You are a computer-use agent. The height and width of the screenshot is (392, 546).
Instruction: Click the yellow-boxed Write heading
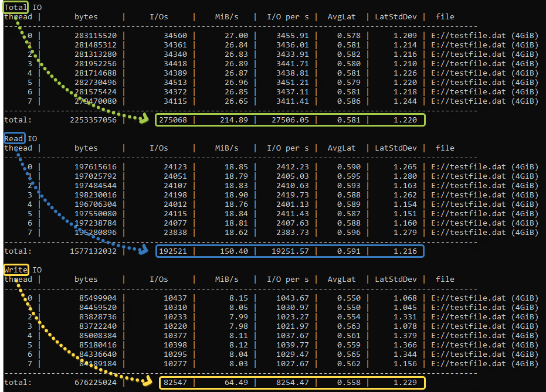16,270
